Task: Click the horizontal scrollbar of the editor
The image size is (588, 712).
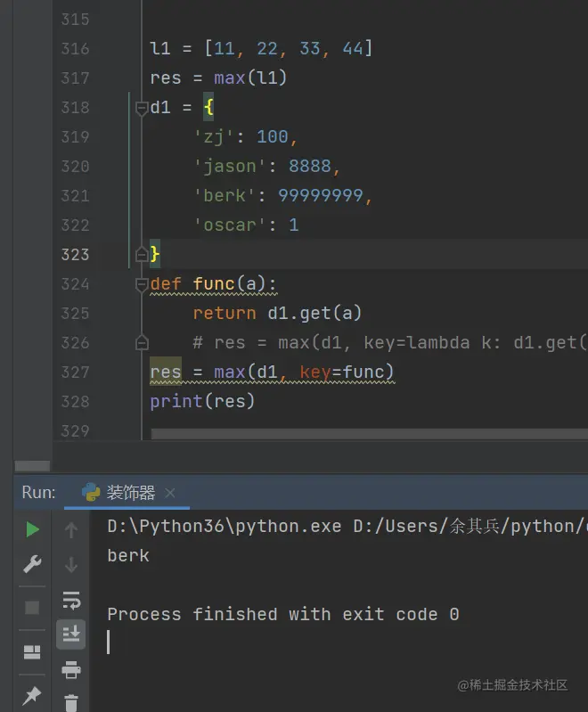Action: point(369,434)
